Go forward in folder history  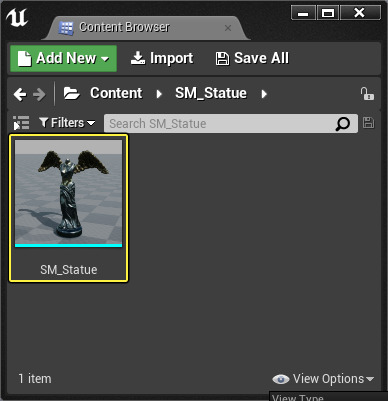[39, 94]
